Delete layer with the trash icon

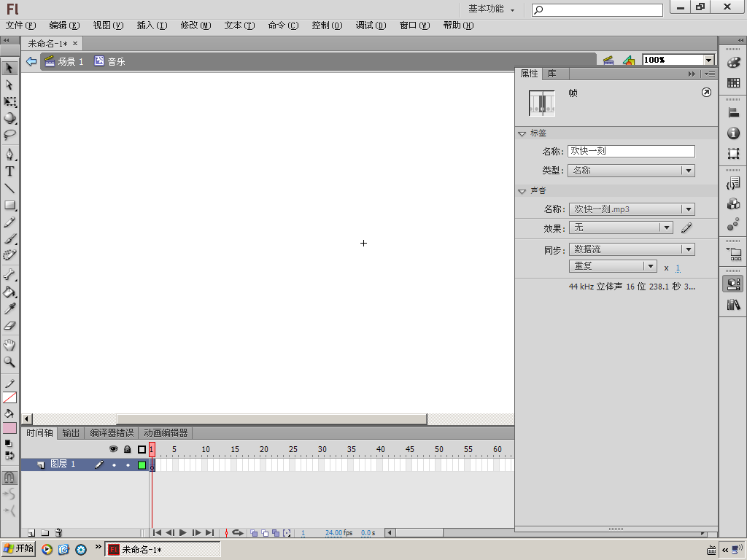pos(58,533)
